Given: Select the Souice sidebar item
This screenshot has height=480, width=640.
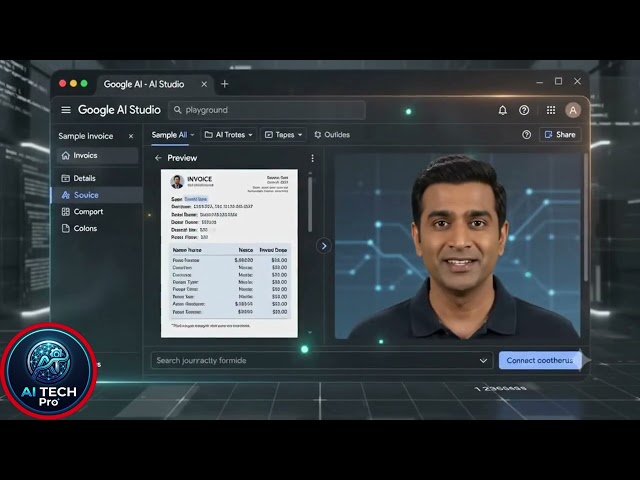Looking at the screenshot, I should tap(97, 195).
